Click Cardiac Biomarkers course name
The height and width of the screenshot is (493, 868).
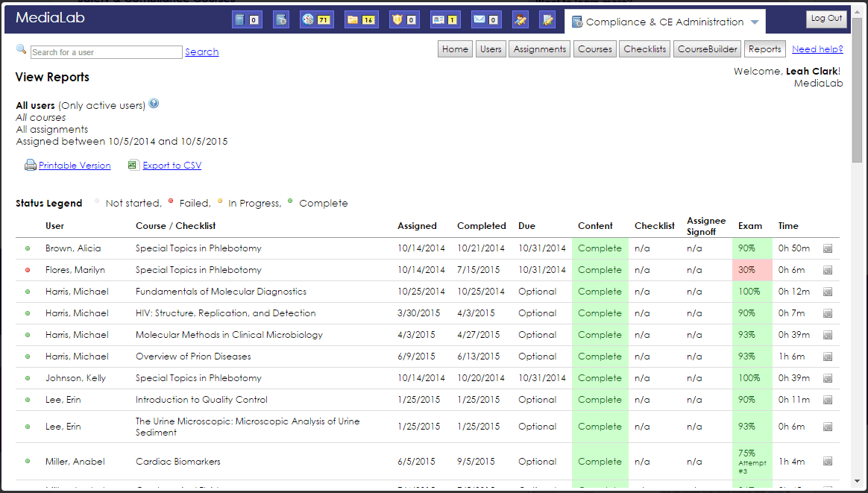pos(178,462)
